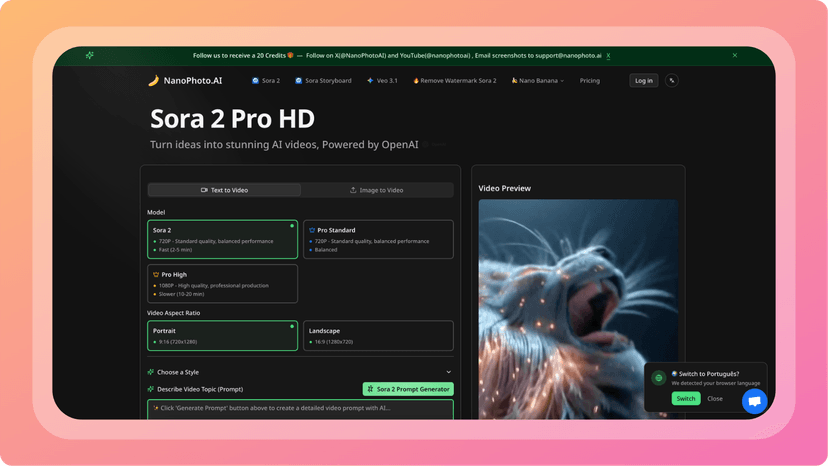The height and width of the screenshot is (466, 828).
Task: Select the Sora 2 model card
Action: coord(222,239)
